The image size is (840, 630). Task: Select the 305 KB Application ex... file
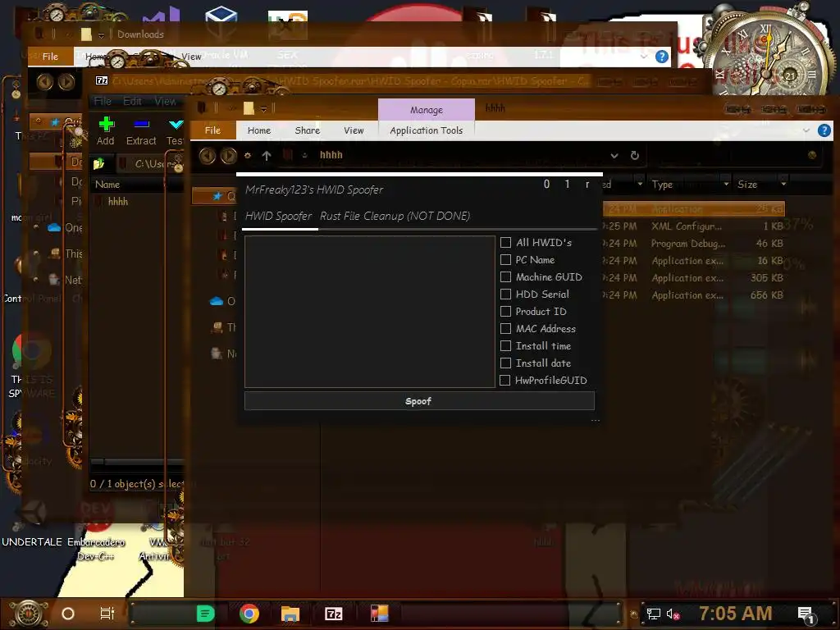tap(694, 278)
